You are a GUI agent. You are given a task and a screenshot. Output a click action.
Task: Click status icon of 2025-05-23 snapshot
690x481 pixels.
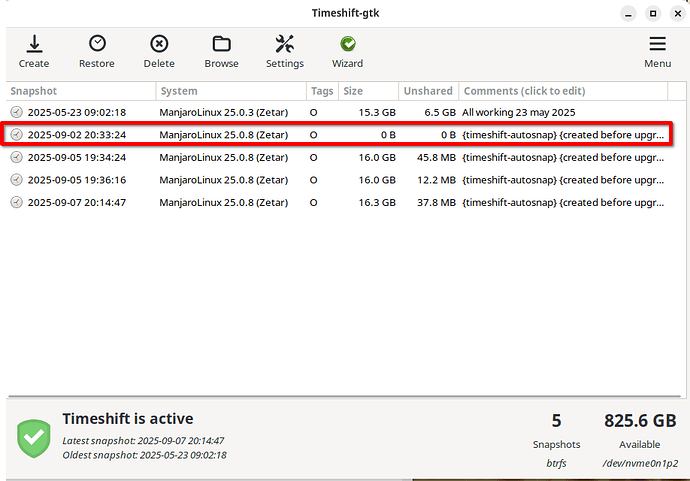(16, 112)
